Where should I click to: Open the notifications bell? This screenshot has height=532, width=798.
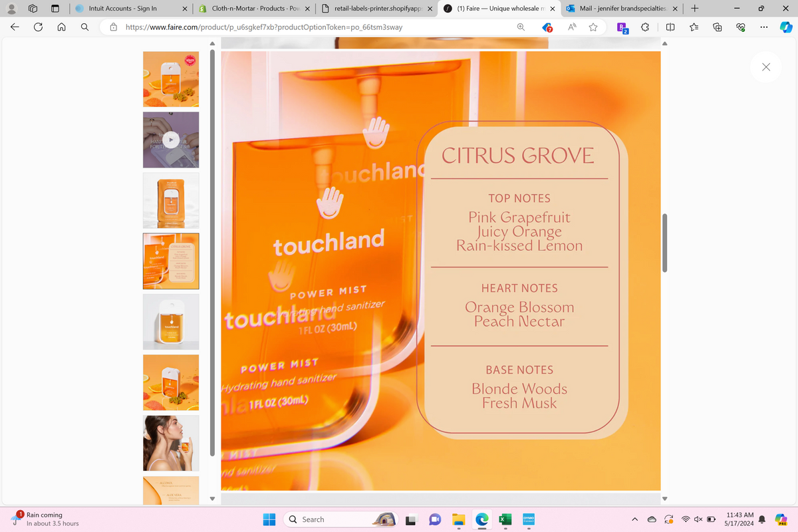[762, 519]
